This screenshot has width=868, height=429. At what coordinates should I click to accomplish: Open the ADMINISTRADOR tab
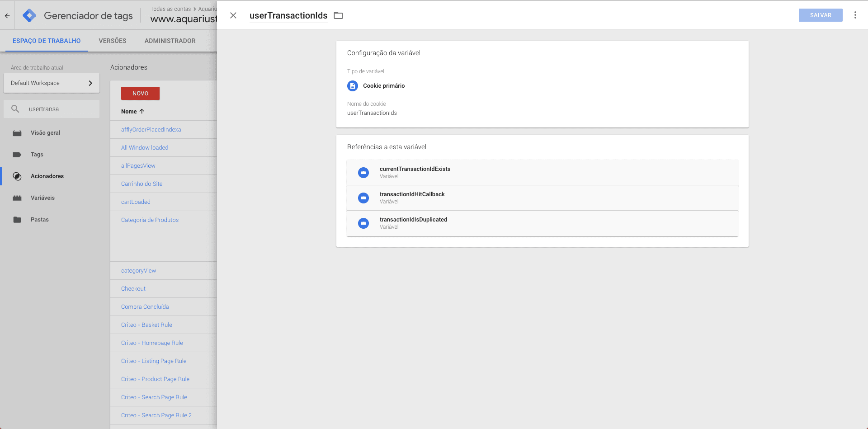click(170, 41)
